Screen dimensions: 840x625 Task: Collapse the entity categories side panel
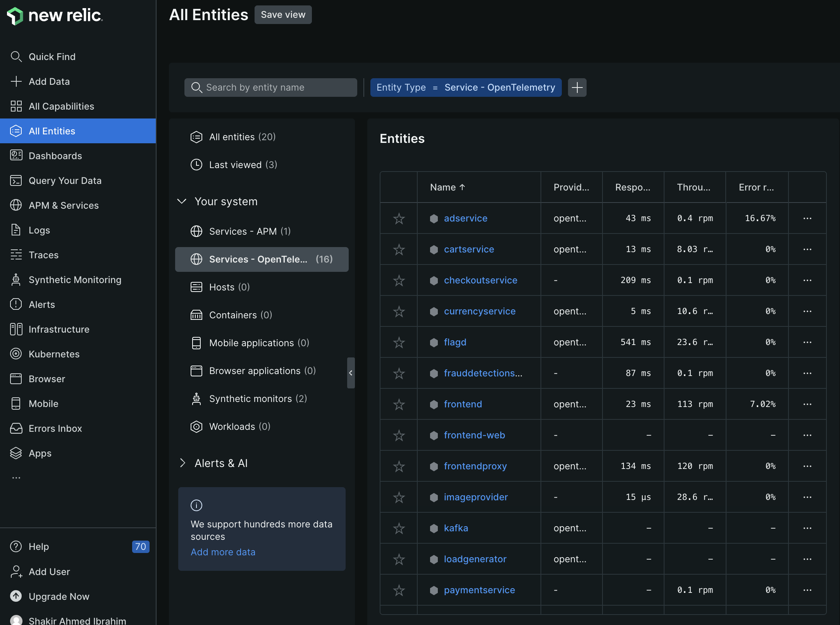(351, 373)
